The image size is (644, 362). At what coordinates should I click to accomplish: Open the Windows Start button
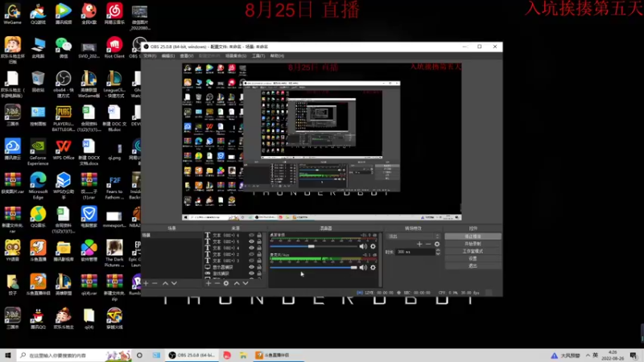pyautogui.click(x=8, y=356)
